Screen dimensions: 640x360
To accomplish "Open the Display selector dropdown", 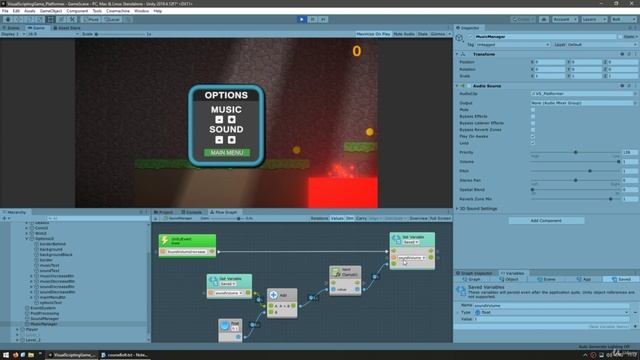I will 13,34.
